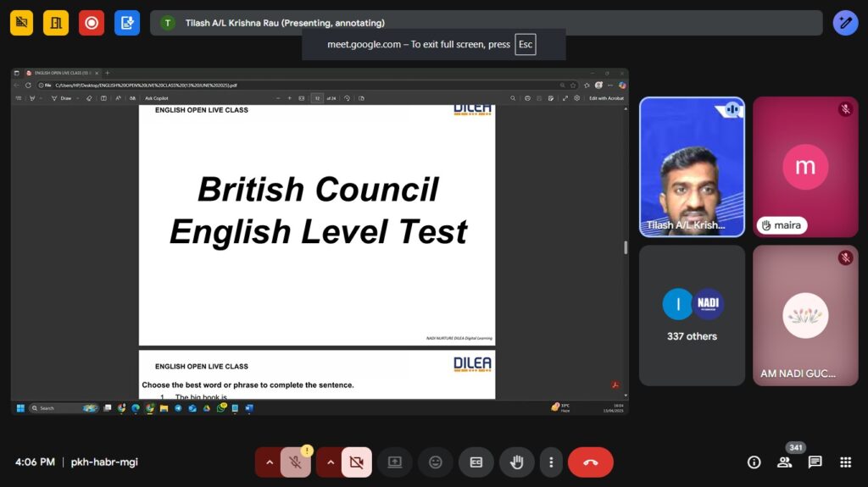Open the blue document download extension icon
The height and width of the screenshot is (487, 868).
click(x=127, y=23)
